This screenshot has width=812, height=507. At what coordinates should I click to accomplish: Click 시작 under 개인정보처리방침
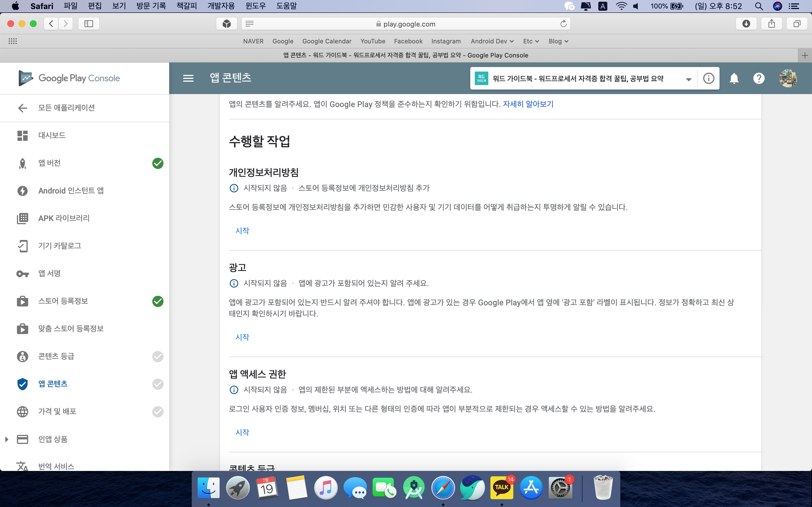(x=242, y=231)
